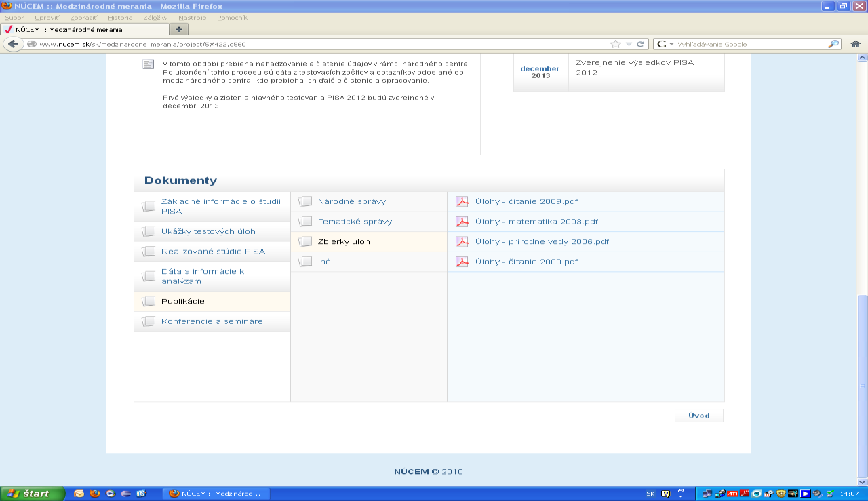Select the NÚCEM :: Medzinárodné merania tab
This screenshot has height=501, width=868.
click(x=83, y=30)
